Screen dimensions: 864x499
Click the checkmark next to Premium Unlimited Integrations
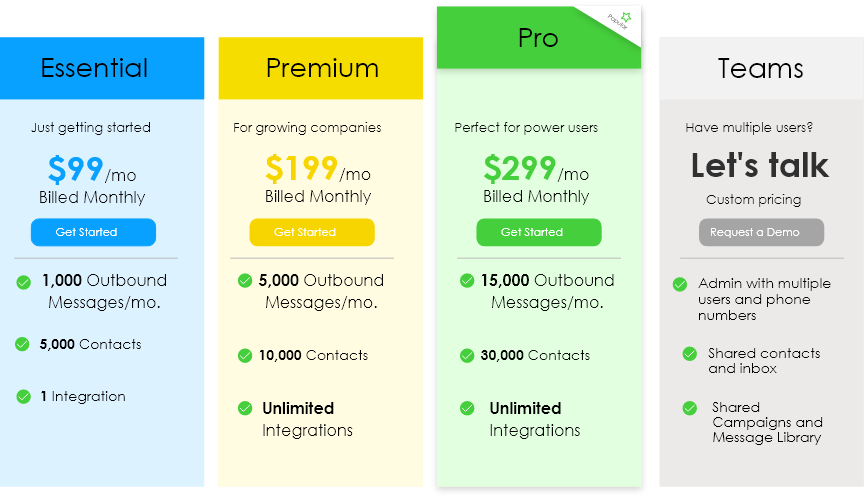point(245,408)
